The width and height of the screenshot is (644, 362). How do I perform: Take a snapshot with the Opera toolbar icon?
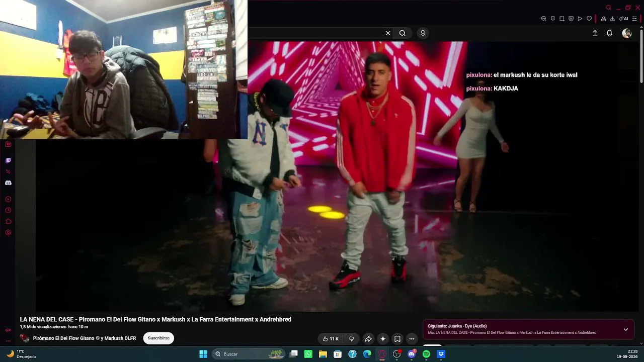pos(562,19)
